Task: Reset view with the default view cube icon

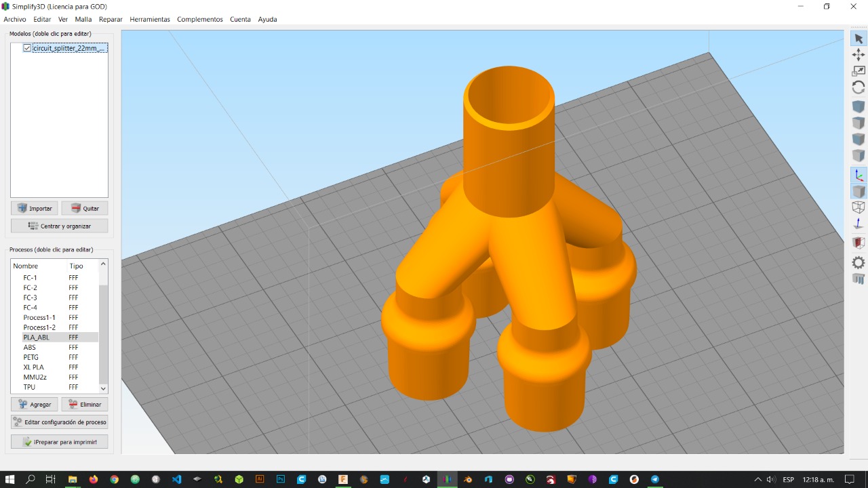Action: (x=859, y=106)
